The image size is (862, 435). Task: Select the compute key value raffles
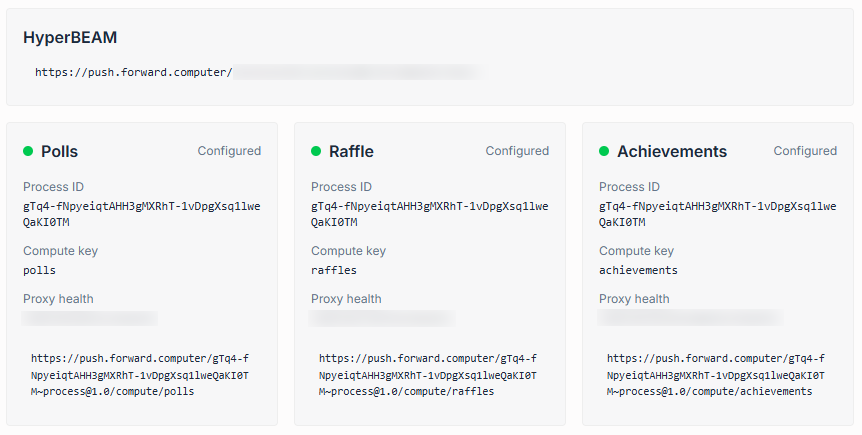tap(334, 270)
